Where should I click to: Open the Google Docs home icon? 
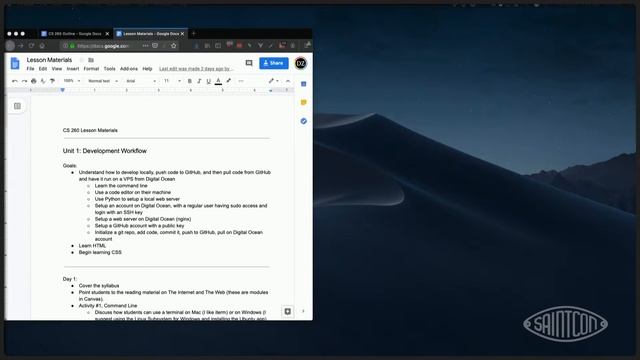point(15,63)
